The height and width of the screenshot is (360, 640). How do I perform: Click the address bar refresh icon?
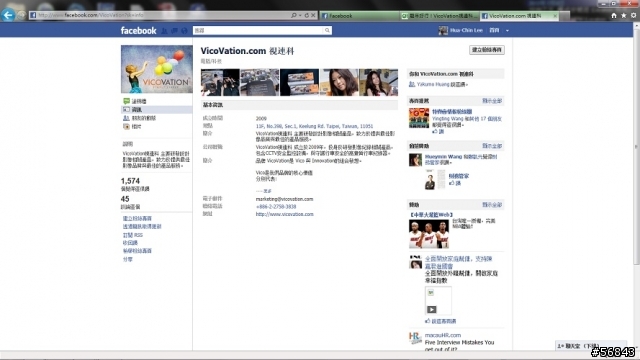pos(307,16)
